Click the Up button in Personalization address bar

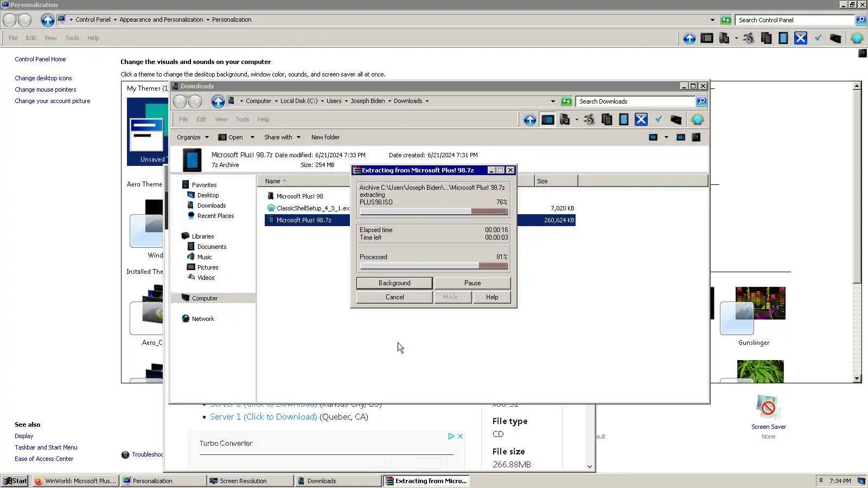pos(48,20)
